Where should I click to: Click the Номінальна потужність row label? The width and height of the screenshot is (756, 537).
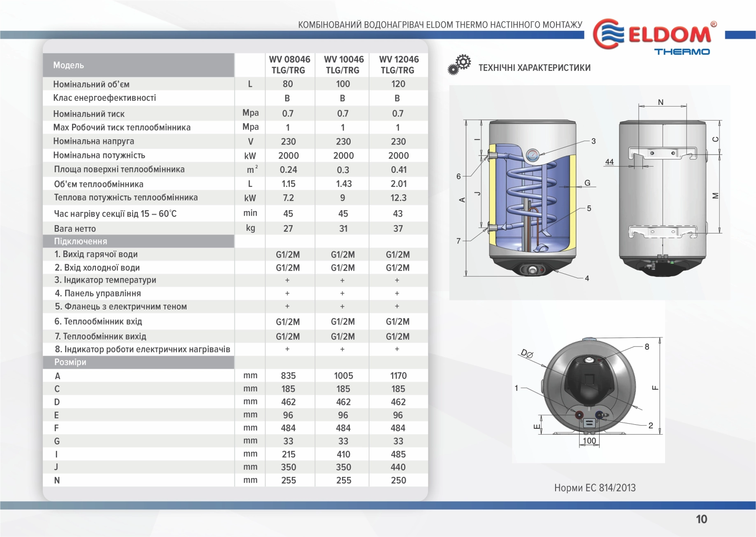[99, 155]
